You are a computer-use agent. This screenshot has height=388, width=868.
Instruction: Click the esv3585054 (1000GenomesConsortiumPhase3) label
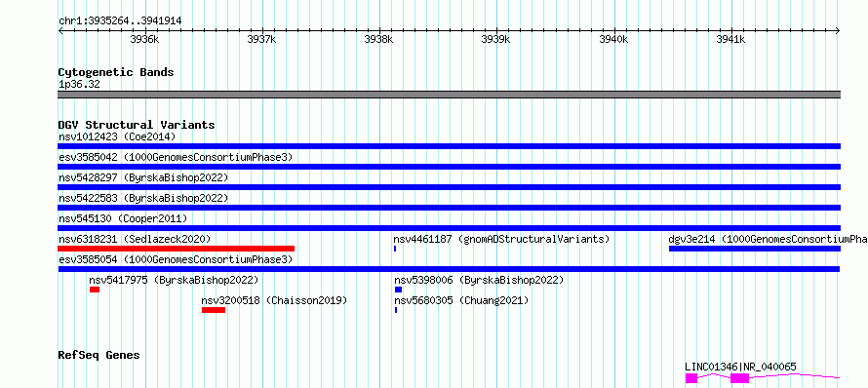176,259
